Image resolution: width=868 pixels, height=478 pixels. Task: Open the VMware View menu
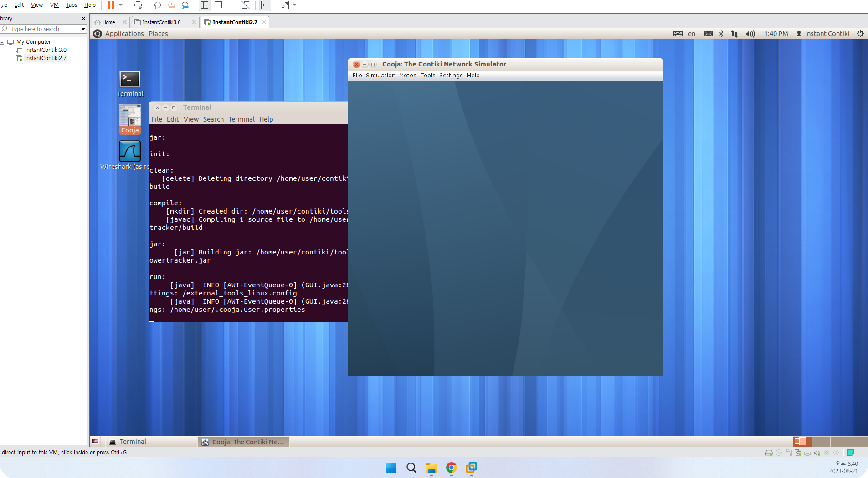(x=37, y=5)
